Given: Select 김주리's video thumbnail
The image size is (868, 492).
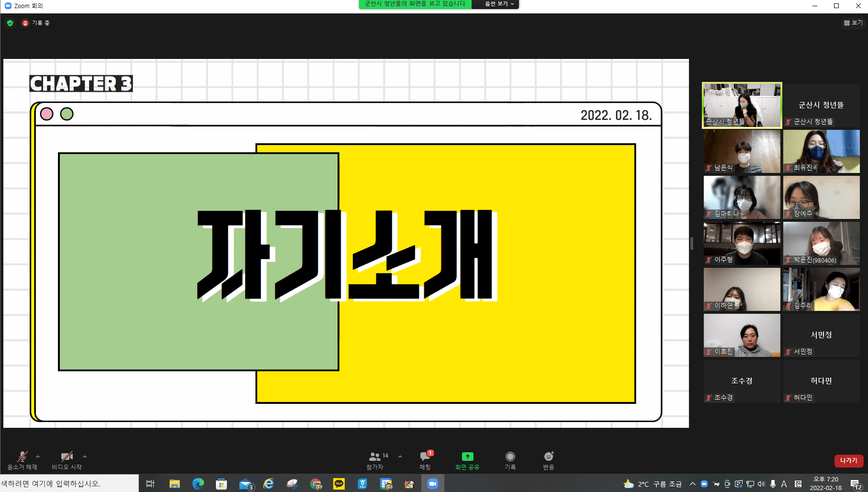Looking at the screenshot, I should [822, 289].
